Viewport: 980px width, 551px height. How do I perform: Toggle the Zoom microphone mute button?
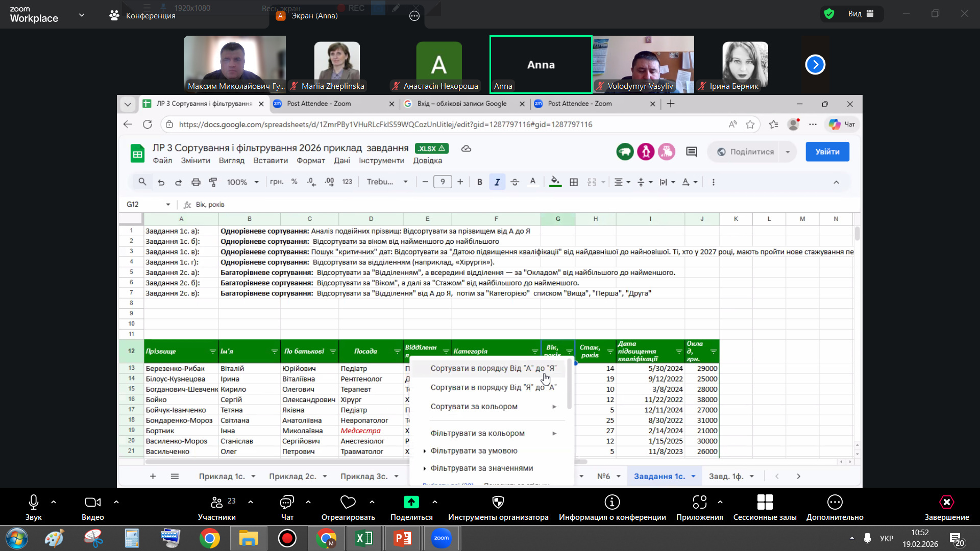(x=34, y=503)
